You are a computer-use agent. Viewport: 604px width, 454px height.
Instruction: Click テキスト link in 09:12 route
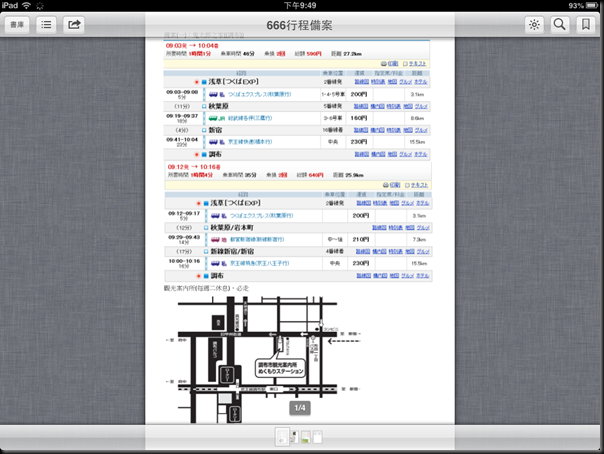pyautogui.click(x=419, y=185)
